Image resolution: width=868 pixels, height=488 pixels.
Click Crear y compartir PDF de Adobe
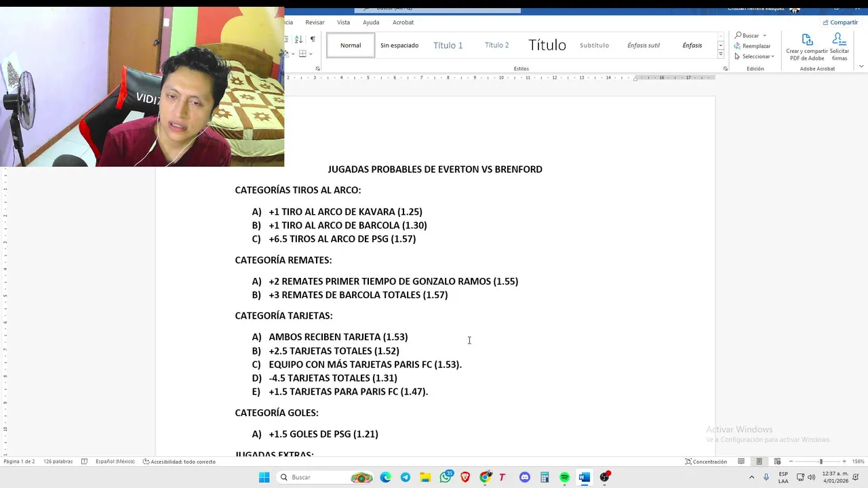tap(807, 47)
